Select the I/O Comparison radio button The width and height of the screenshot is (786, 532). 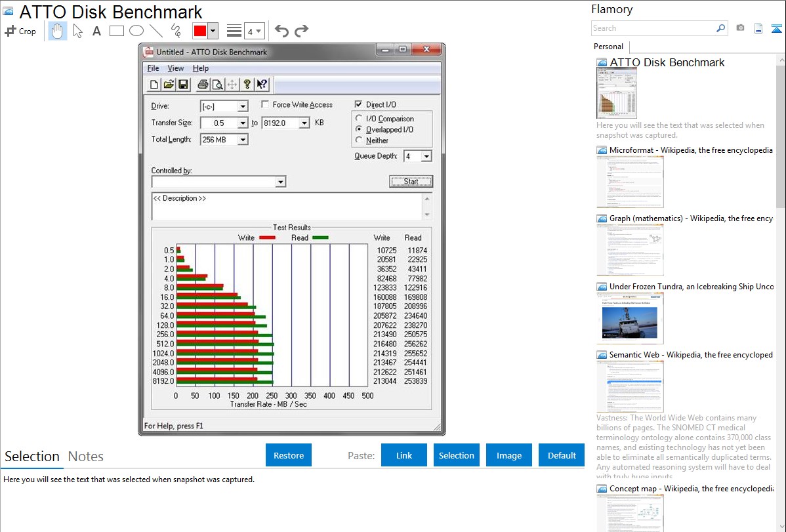pos(358,118)
